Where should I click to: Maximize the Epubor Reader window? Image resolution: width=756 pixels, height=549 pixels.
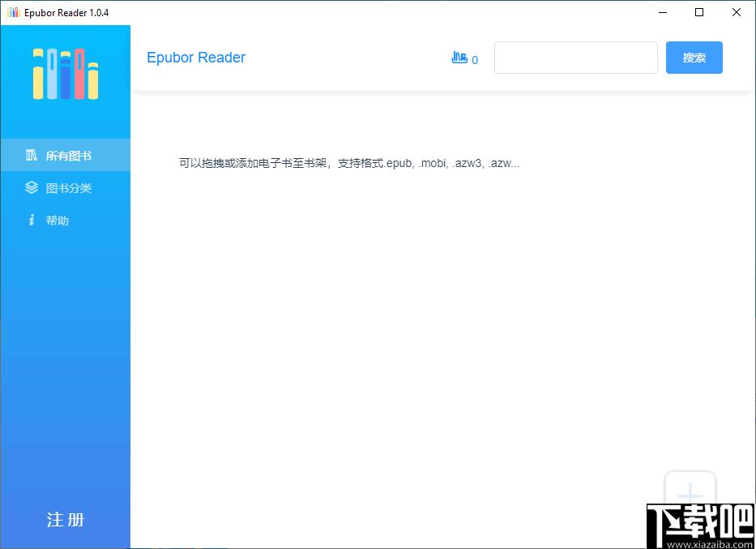pos(699,12)
